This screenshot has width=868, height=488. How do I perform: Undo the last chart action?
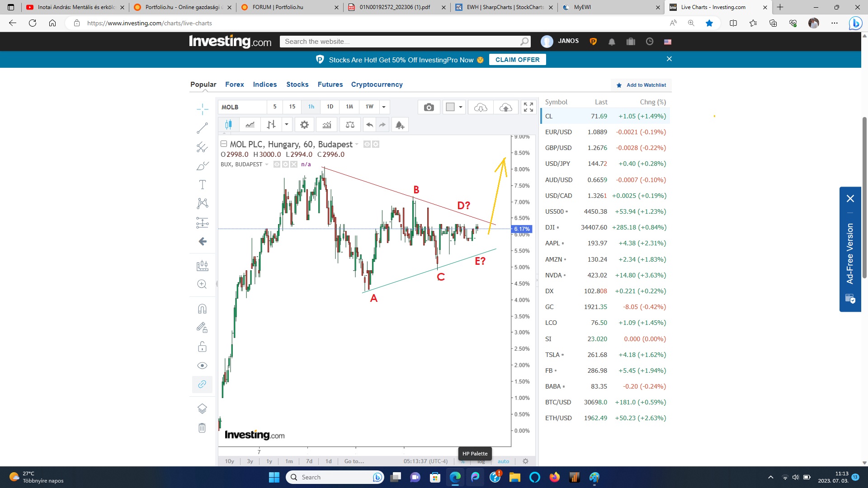click(x=369, y=125)
